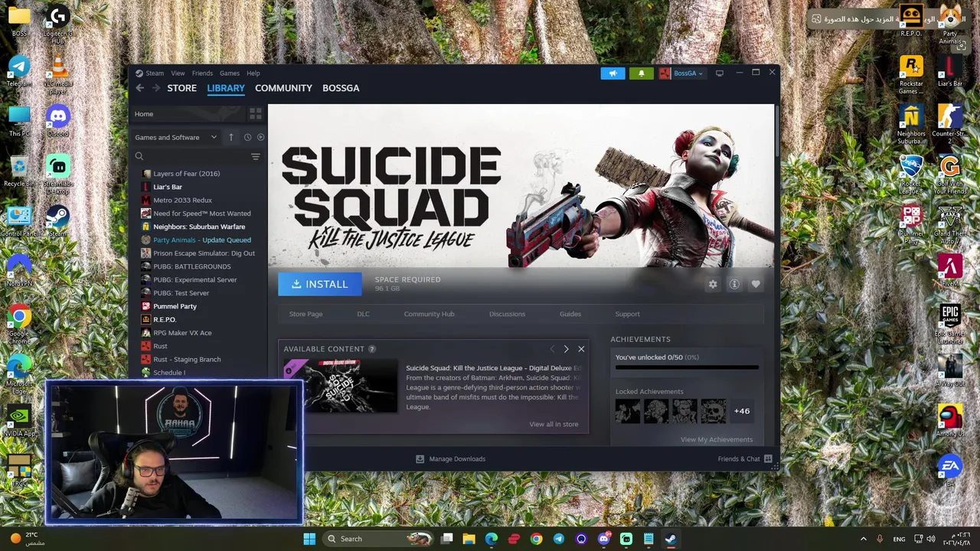The image size is (980, 551).
Task: Open the Guides link
Action: [x=570, y=314]
